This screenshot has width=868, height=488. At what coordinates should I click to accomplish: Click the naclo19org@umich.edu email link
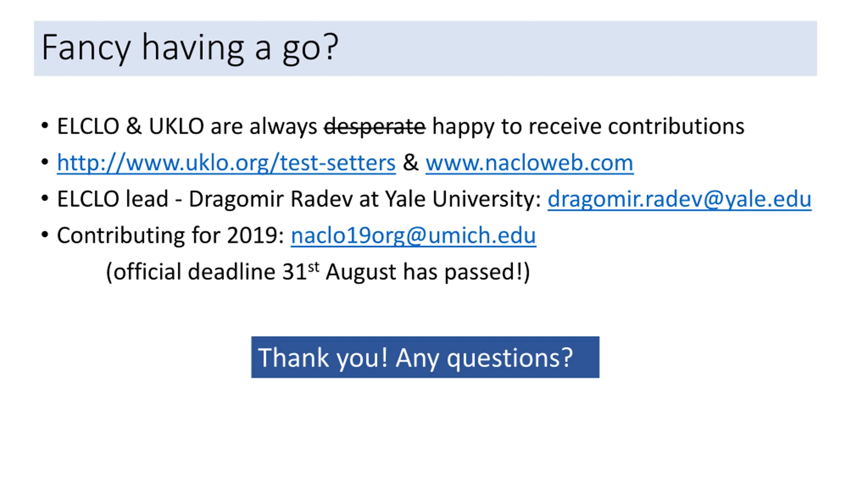tap(413, 235)
